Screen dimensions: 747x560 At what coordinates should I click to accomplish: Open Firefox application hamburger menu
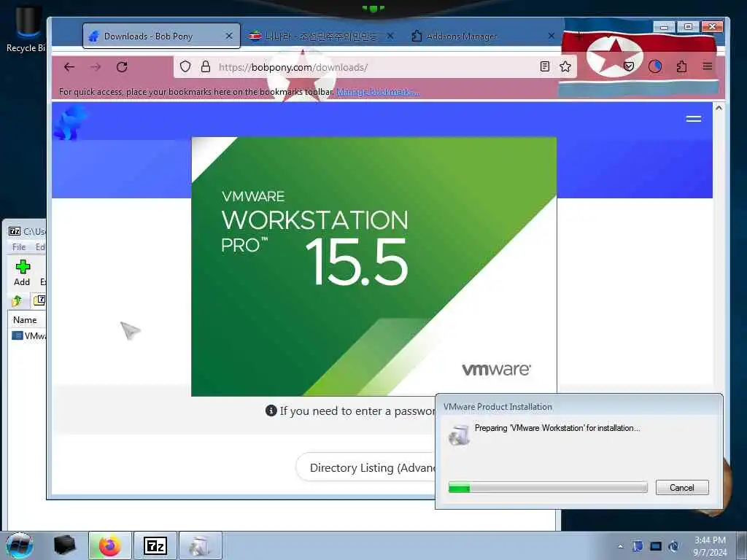(708, 66)
